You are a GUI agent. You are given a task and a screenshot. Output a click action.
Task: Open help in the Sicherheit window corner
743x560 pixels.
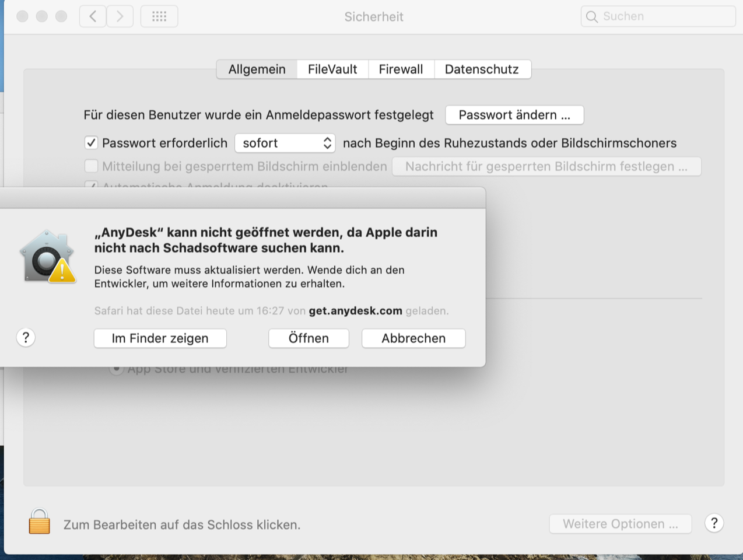[714, 523]
